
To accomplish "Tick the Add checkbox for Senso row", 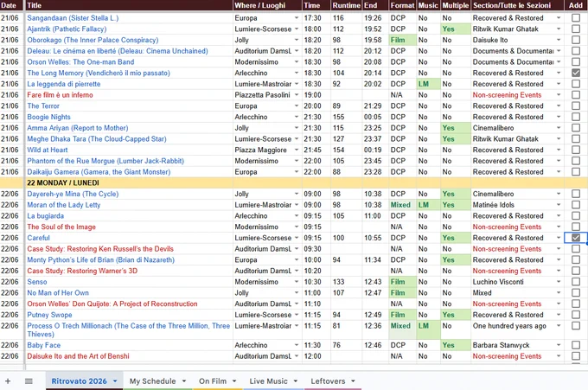I will coord(576,282).
